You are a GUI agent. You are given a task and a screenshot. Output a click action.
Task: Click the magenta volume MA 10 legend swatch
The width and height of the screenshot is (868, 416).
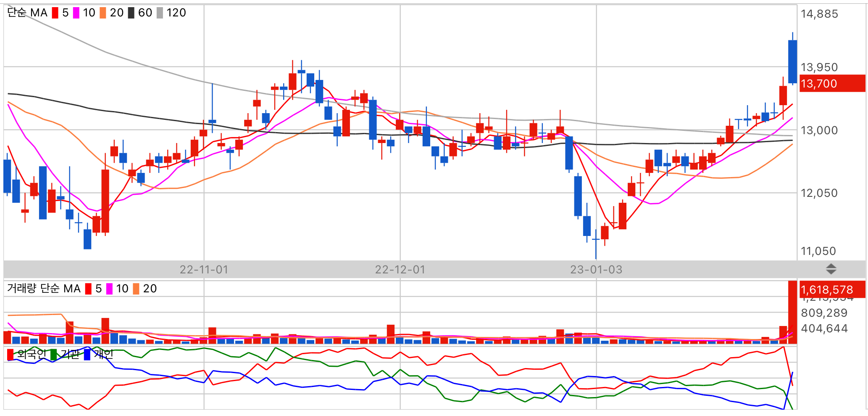click(109, 289)
